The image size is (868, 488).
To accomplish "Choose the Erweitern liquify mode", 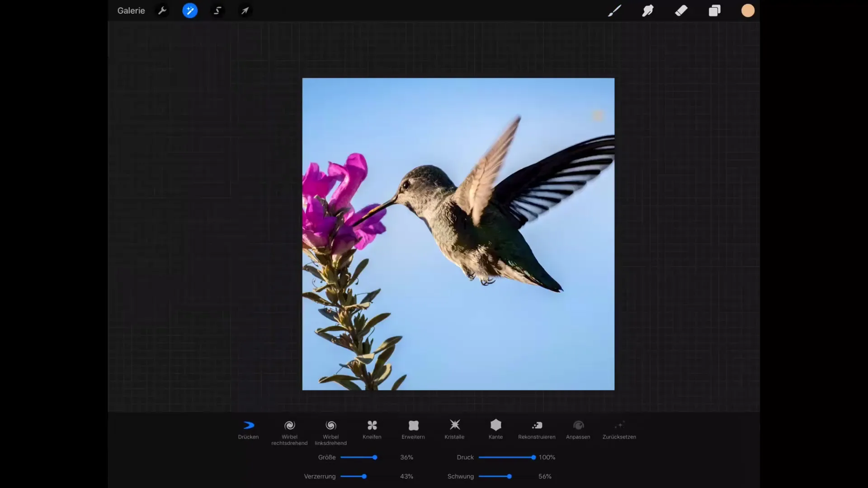I will click(413, 430).
